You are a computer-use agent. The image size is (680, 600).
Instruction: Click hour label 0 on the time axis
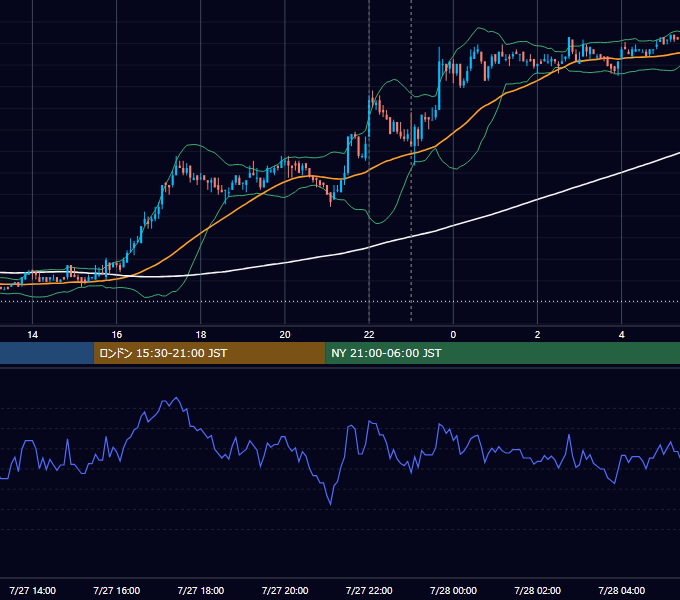click(x=453, y=335)
